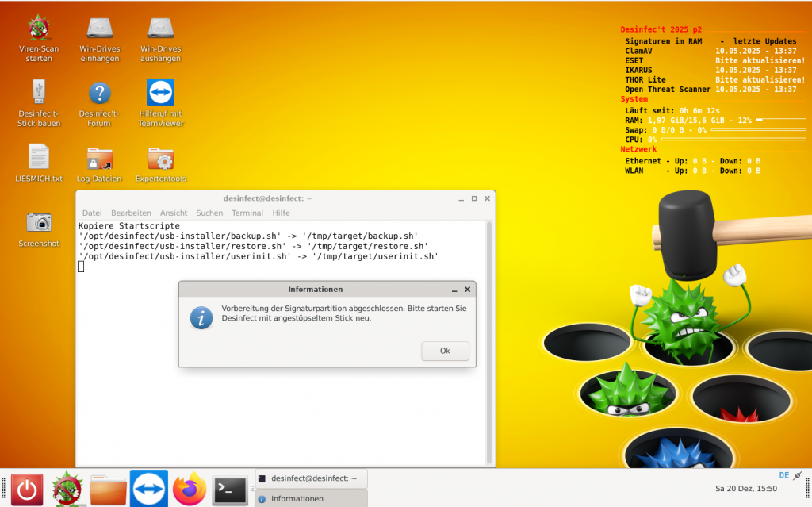Open the Bearbeiten menu

[x=131, y=213]
